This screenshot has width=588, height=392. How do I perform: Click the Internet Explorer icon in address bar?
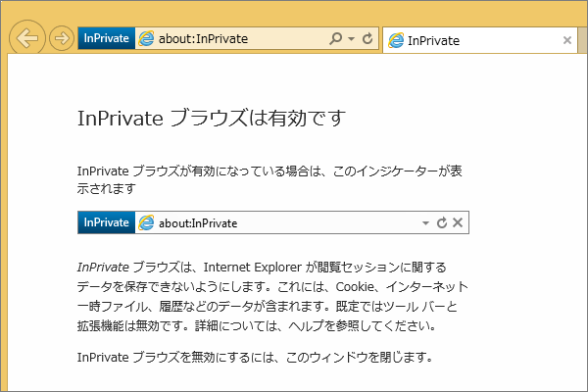146,38
